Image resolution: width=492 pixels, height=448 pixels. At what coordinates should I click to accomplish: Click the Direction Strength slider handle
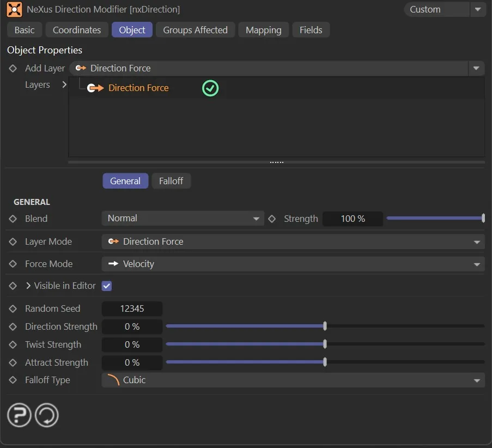click(325, 326)
